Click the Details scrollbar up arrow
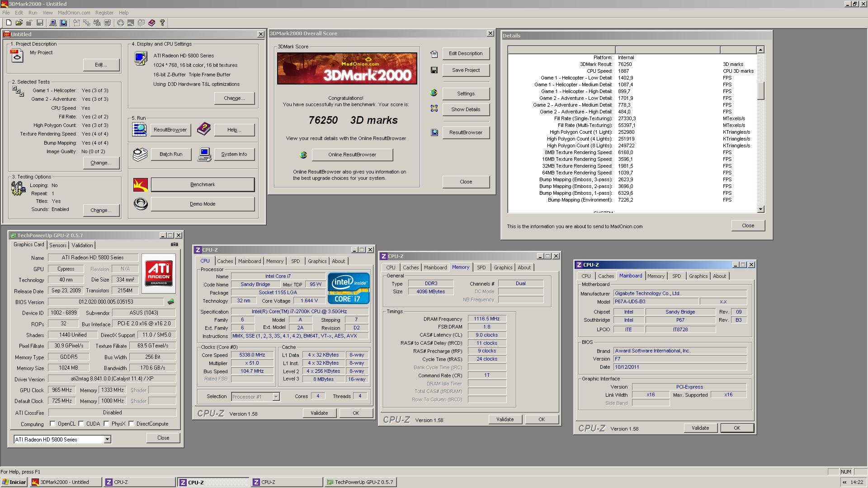 click(760, 50)
